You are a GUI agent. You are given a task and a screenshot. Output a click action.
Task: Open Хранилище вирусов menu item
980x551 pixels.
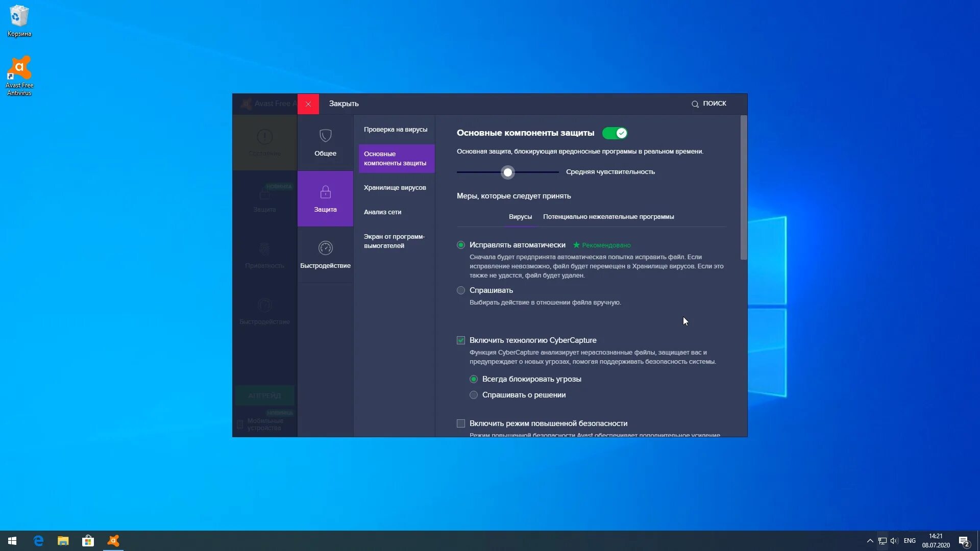click(x=395, y=188)
